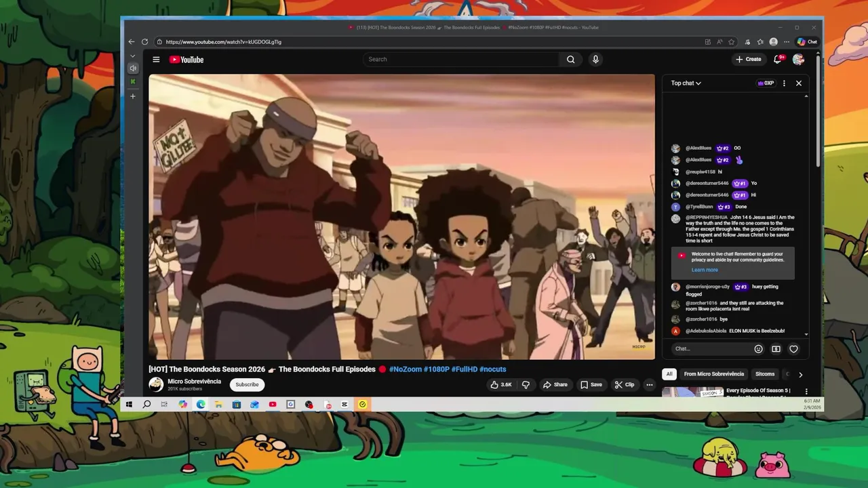This screenshot has height=488, width=868.
Task: Click the YouTube search box
Action: click(461, 60)
